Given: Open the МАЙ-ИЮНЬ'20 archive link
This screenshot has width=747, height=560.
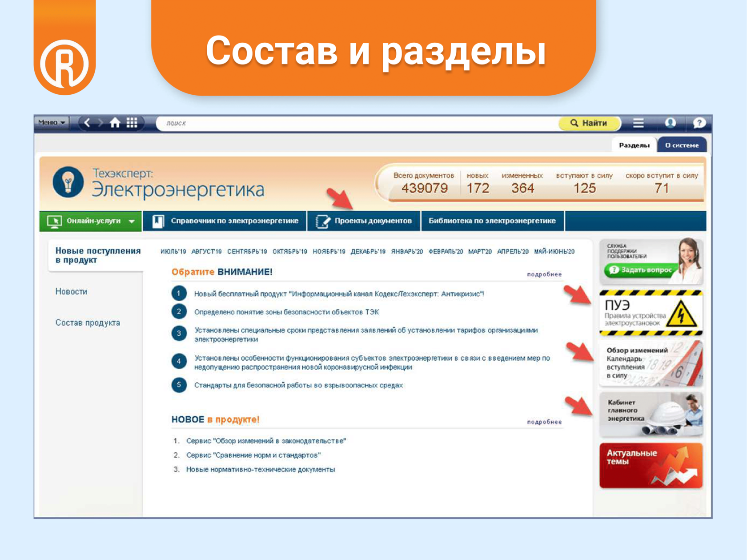Looking at the screenshot, I should tap(554, 252).
